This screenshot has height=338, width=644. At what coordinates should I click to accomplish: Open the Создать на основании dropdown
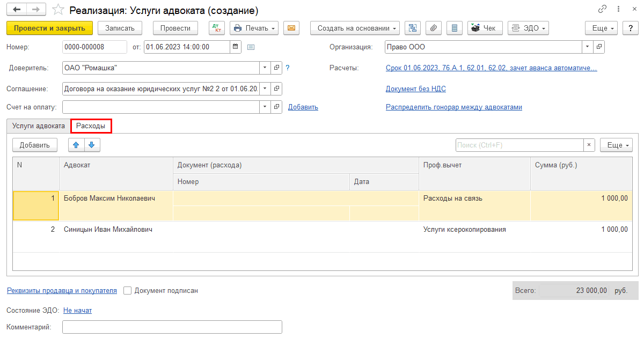355,28
